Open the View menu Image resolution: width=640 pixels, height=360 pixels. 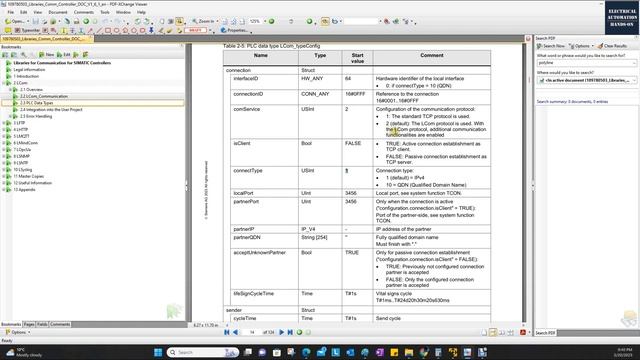click(38, 12)
